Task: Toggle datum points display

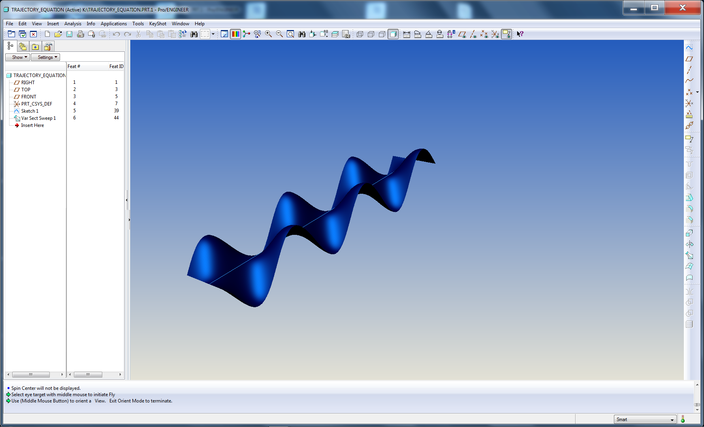Action: coord(484,34)
